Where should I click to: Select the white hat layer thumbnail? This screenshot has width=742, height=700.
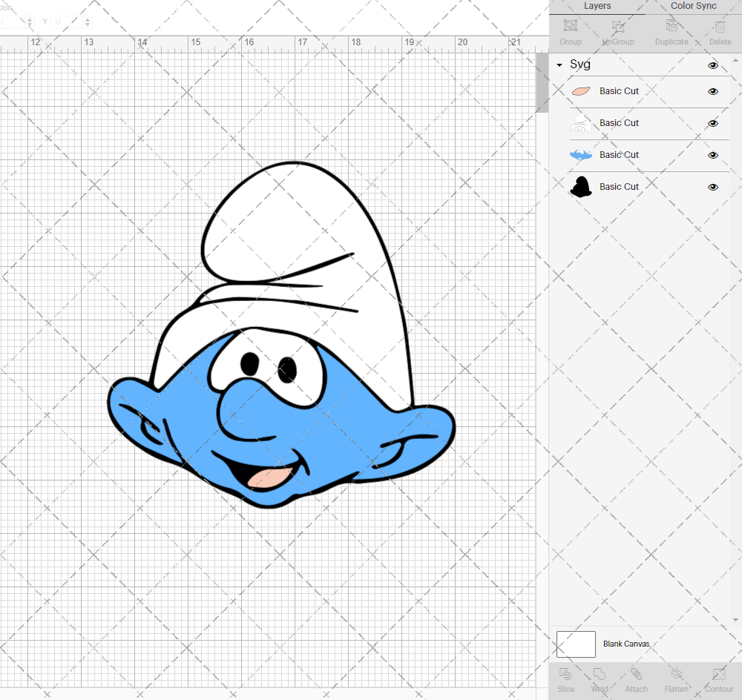coord(581,123)
